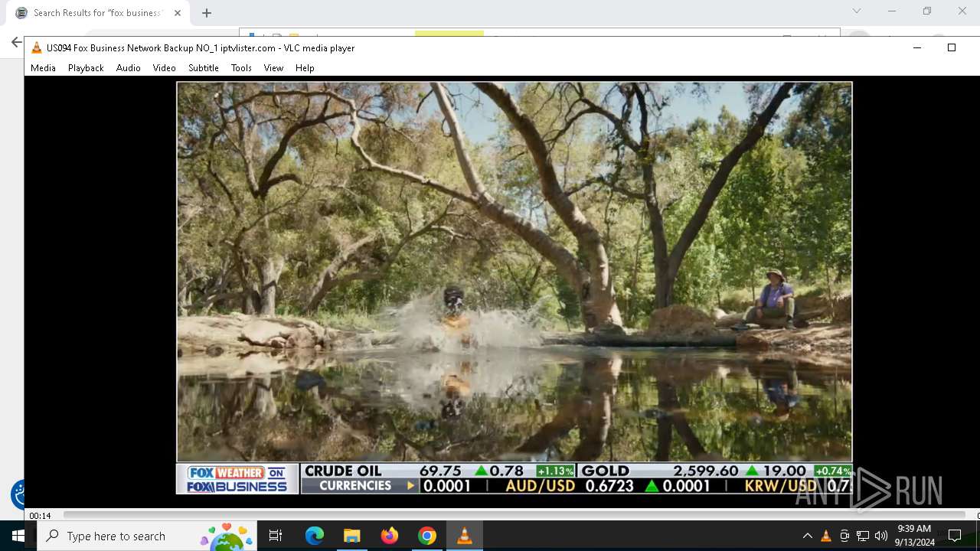980x551 pixels.
Task: Open a new browser tab
Action: point(207,13)
